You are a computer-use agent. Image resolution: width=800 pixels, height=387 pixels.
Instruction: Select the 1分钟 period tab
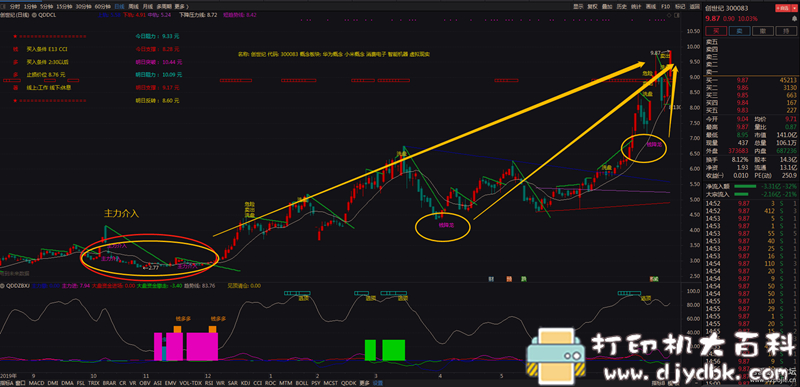coord(30,7)
